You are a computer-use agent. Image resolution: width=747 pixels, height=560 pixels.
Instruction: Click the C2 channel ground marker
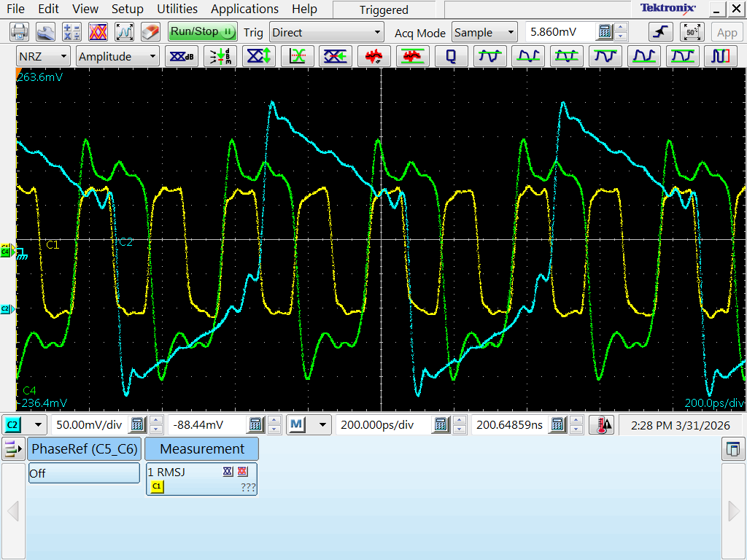pos(7,309)
